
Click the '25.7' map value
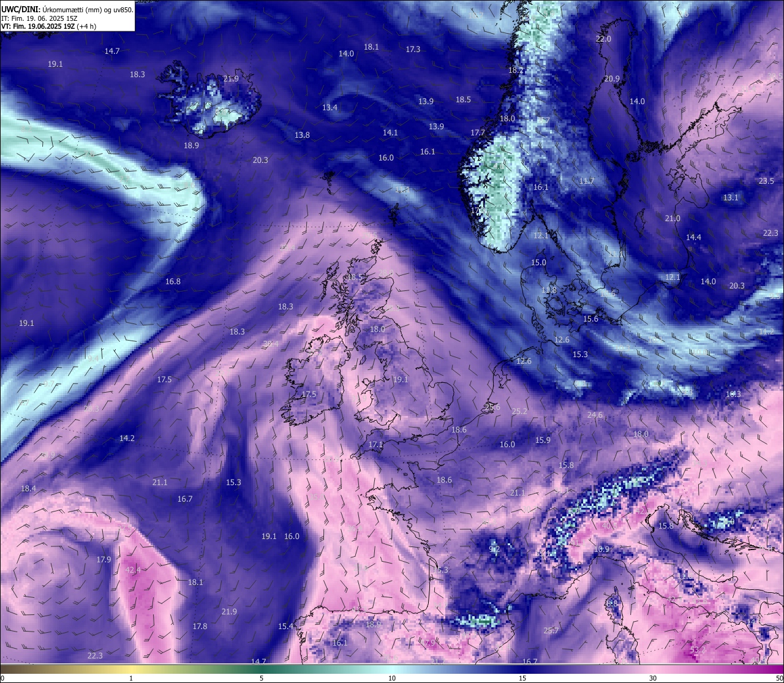coord(551,630)
